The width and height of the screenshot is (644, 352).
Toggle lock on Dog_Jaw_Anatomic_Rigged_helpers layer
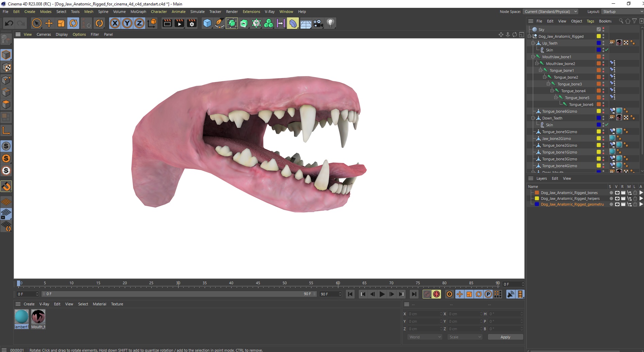(x=635, y=198)
